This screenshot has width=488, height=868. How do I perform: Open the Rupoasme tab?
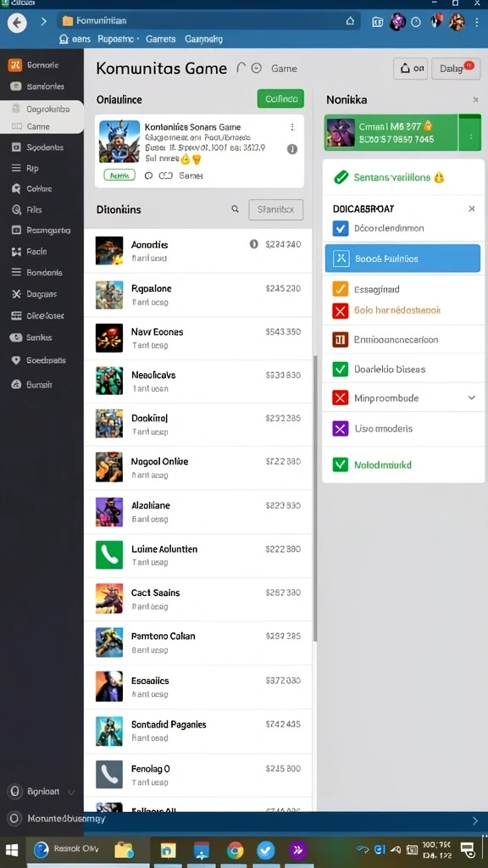[x=115, y=39]
